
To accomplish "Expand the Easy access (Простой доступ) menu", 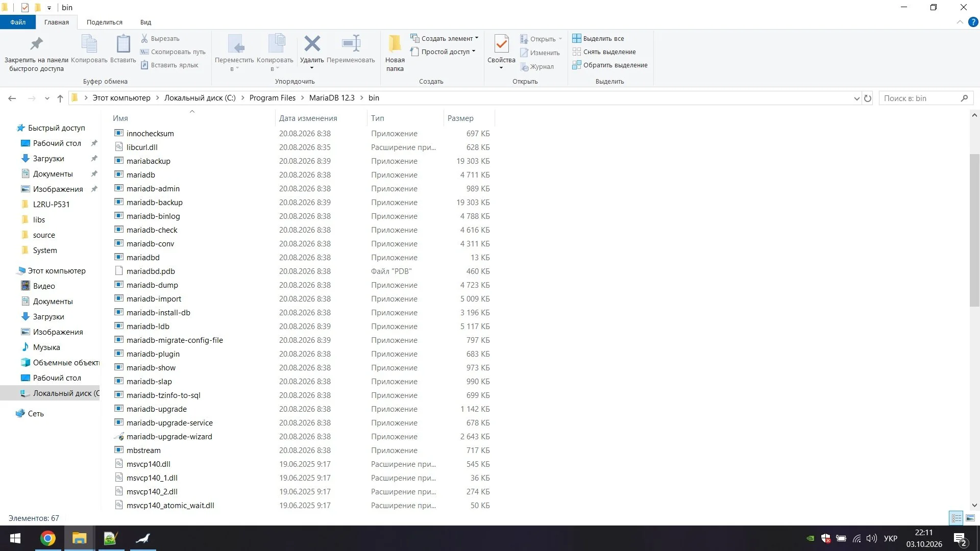I will click(443, 52).
